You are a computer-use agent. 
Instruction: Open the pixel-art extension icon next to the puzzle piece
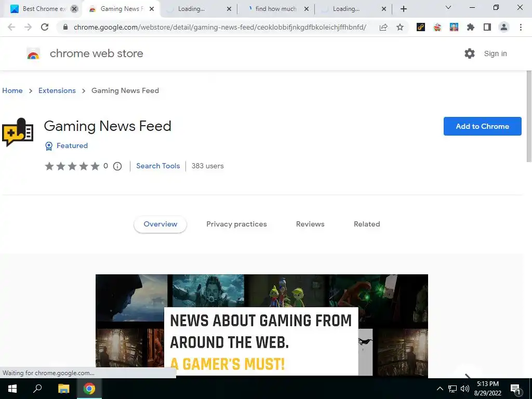pos(454,27)
